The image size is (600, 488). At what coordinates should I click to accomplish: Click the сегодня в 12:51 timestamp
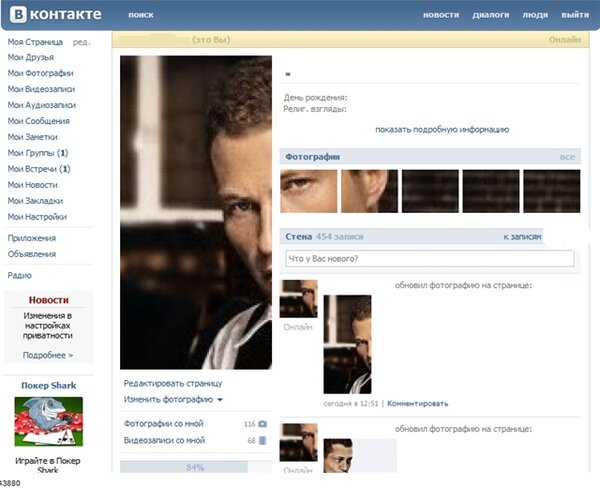[x=351, y=403]
